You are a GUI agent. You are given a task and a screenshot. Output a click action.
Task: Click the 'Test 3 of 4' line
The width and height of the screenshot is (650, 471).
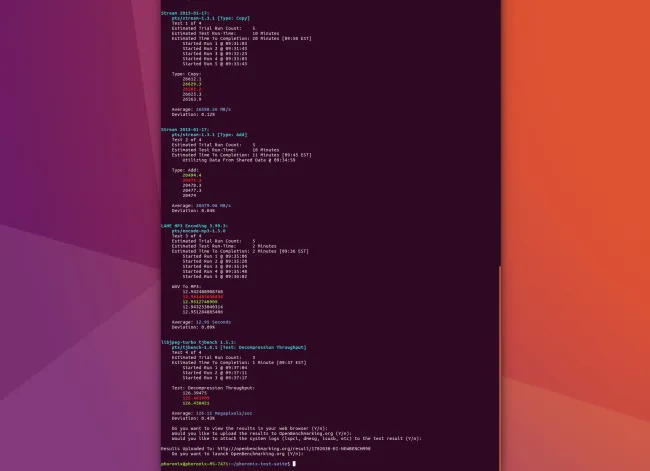point(187,236)
